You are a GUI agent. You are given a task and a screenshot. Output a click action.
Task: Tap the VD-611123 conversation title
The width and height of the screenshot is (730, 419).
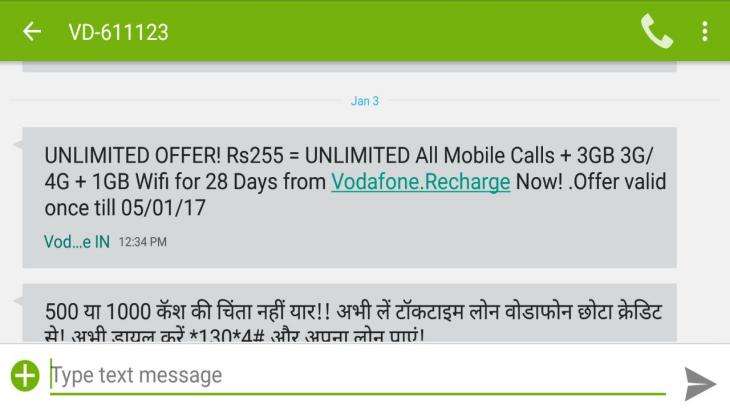118,32
